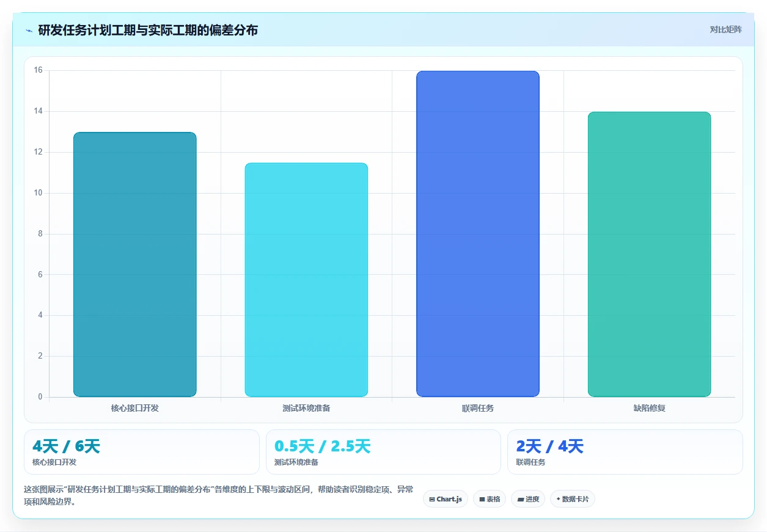Click the 联调任务 caption under 2天 / 4天
Viewport: 767px width, 532px height.
tap(530, 462)
